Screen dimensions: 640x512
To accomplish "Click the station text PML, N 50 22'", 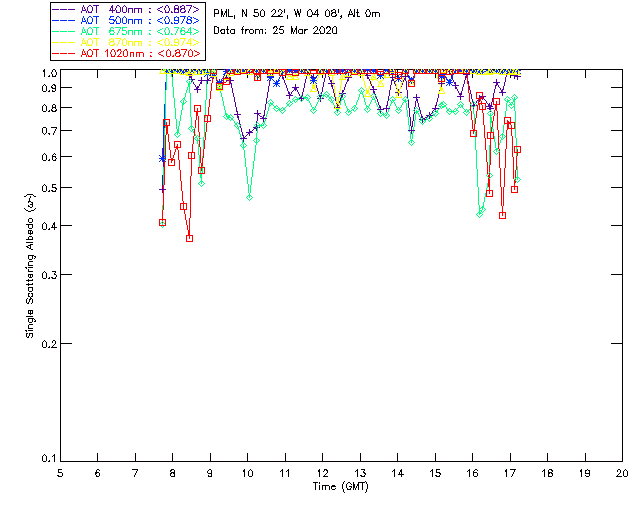I will point(251,14).
